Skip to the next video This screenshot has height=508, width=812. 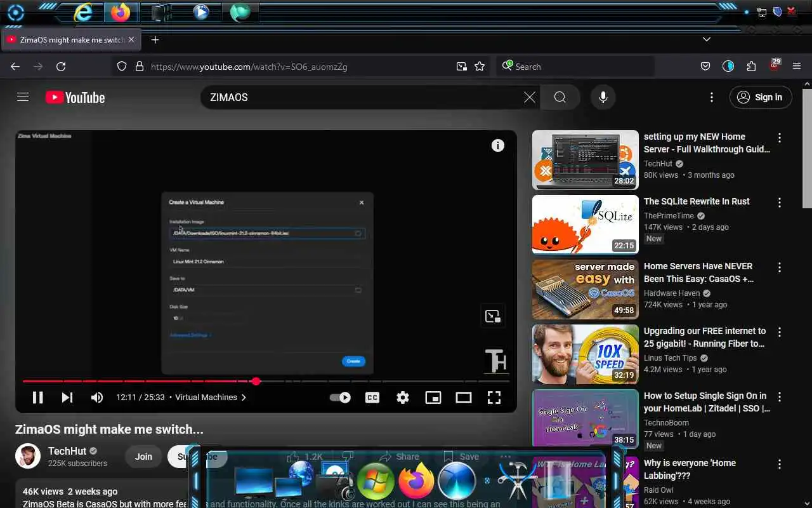[x=67, y=398]
